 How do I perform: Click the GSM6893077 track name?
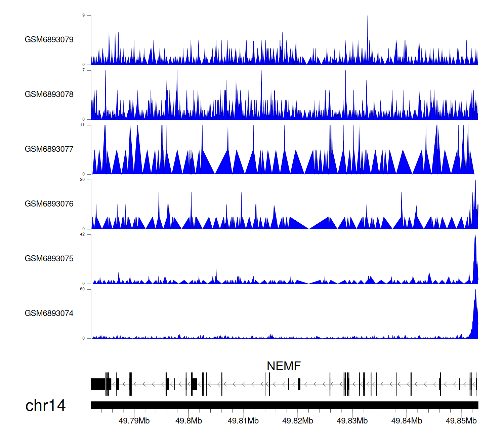(x=49, y=149)
